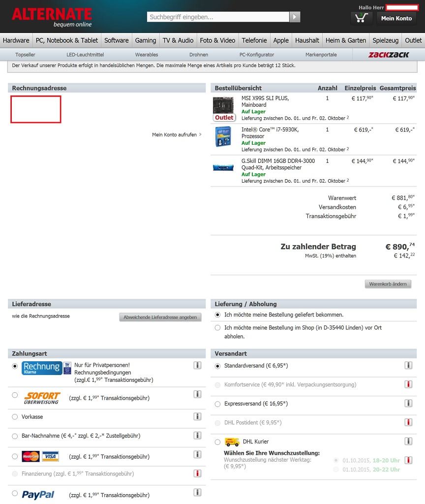Open the Apple menu

coord(281,40)
